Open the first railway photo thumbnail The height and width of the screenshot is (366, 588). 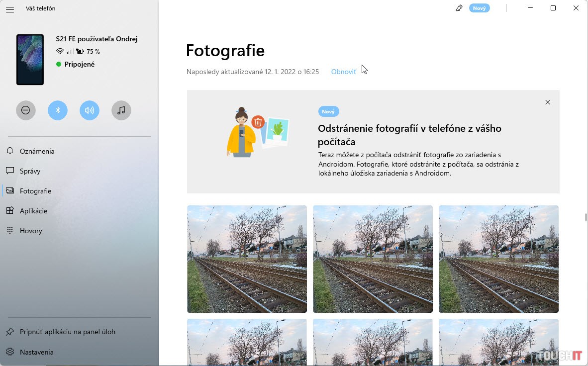[247, 259]
